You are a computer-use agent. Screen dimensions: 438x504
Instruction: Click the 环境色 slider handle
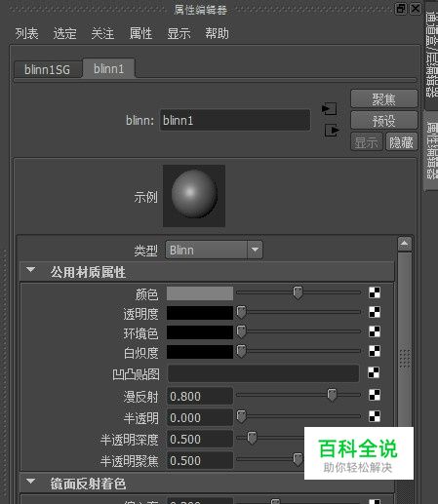241,331
